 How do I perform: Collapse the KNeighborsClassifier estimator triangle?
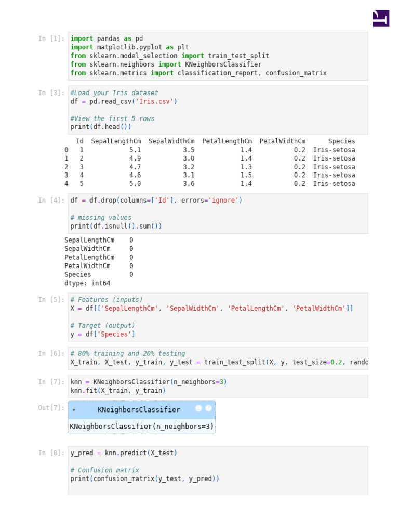74,410
